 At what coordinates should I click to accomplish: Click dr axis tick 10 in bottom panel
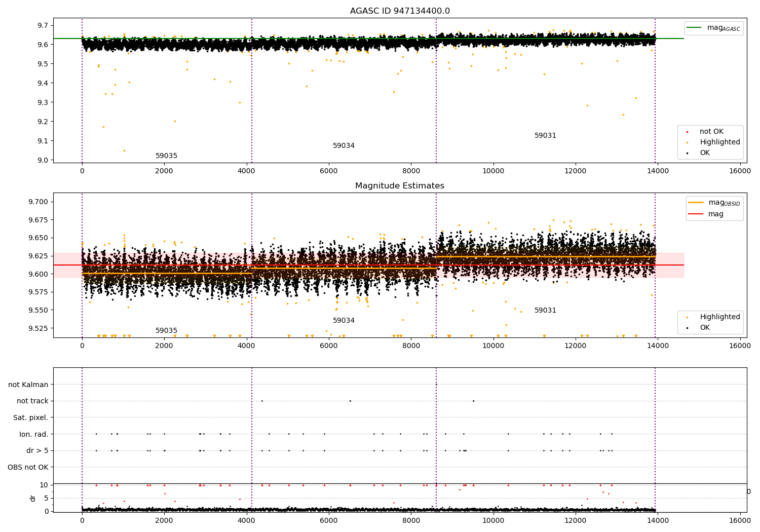[44, 485]
